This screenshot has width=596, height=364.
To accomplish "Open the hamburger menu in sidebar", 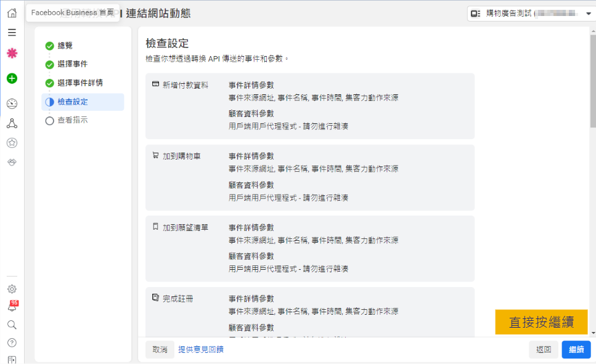I will tap(12, 33).
